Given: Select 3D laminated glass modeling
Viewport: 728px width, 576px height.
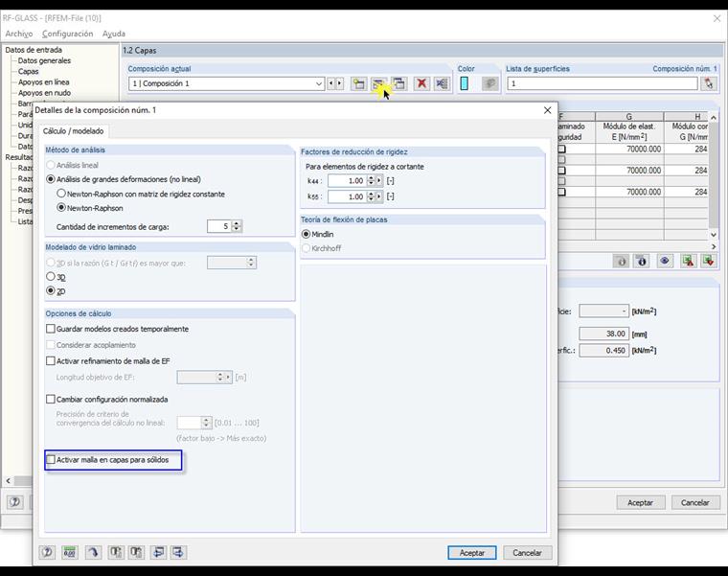Looking at the screenshot, I should pos(51,277).
